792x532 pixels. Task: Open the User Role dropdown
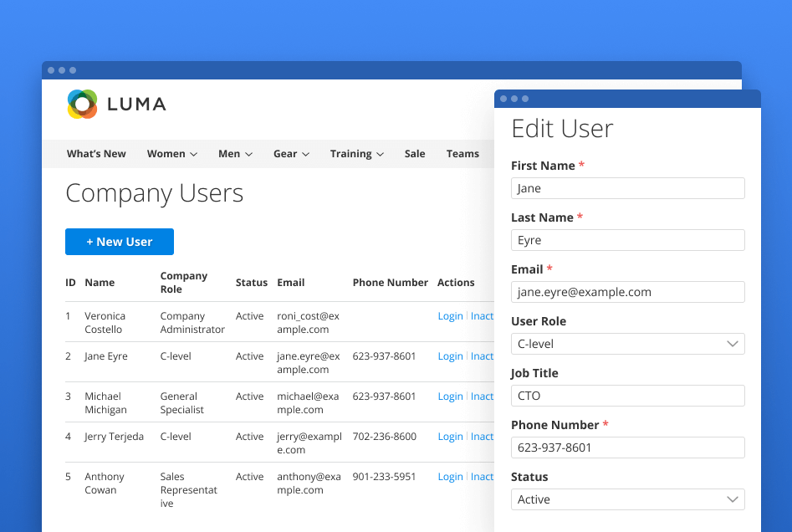627,344
